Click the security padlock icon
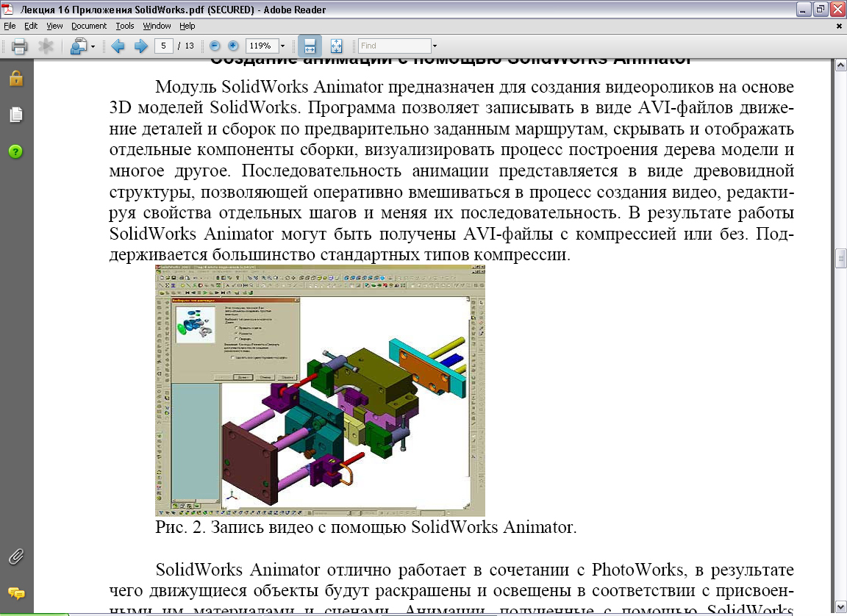 pyautogui.click(x=16, y=78)
